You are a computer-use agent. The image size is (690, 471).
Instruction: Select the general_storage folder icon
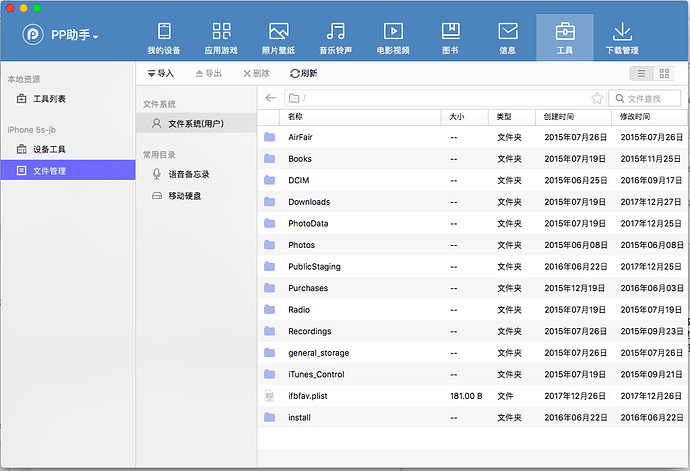[270, 353]
